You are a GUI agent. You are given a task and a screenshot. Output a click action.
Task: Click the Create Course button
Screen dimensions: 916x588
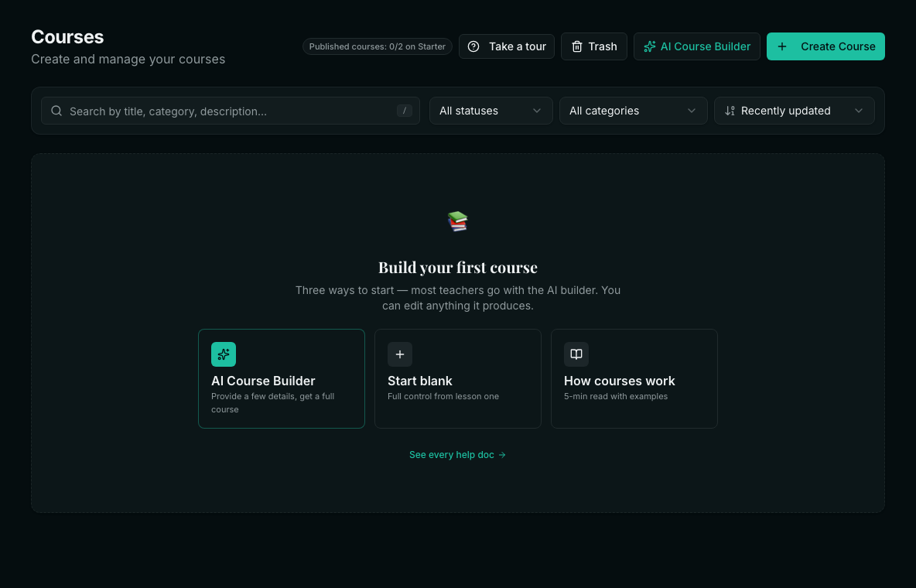pos(825,46)
